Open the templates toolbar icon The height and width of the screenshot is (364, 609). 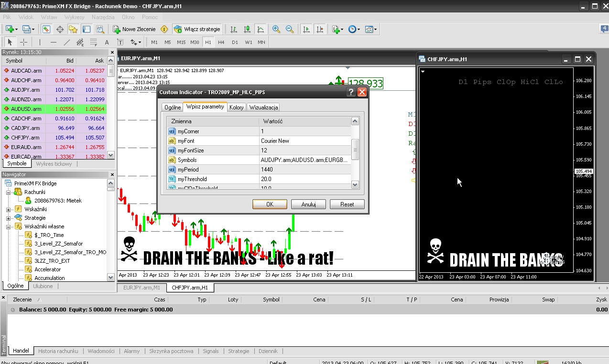tap(369, 29)
